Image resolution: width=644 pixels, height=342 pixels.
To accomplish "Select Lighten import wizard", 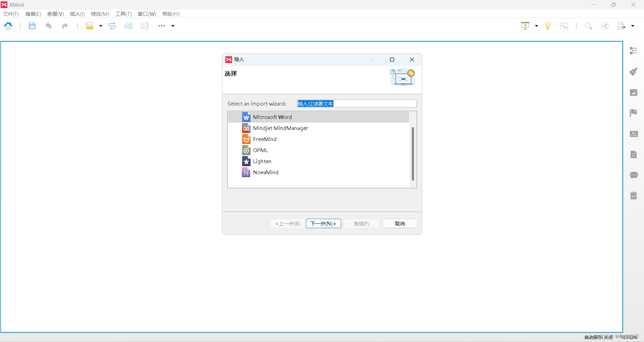I will (x=319, y=161).
